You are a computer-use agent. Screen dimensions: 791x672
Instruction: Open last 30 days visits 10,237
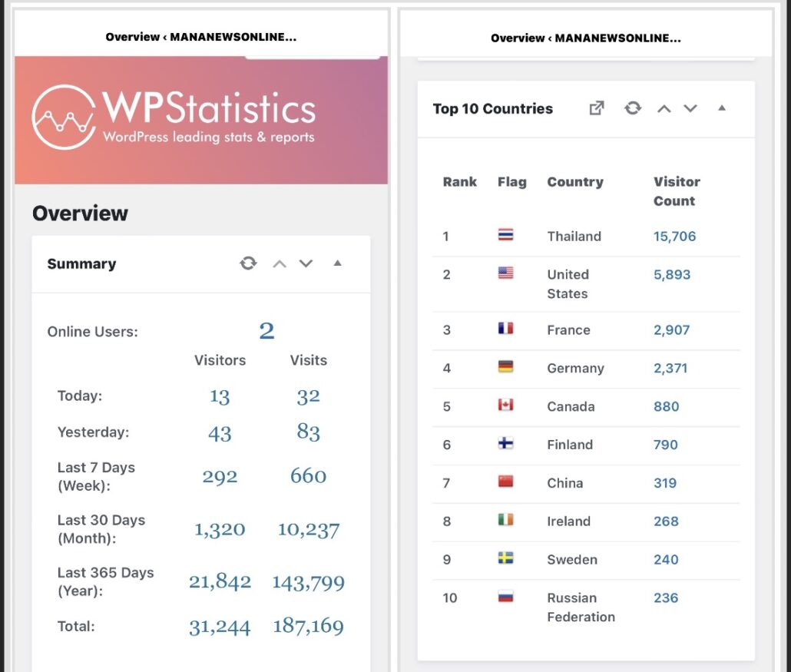click(x=308, y=530)
